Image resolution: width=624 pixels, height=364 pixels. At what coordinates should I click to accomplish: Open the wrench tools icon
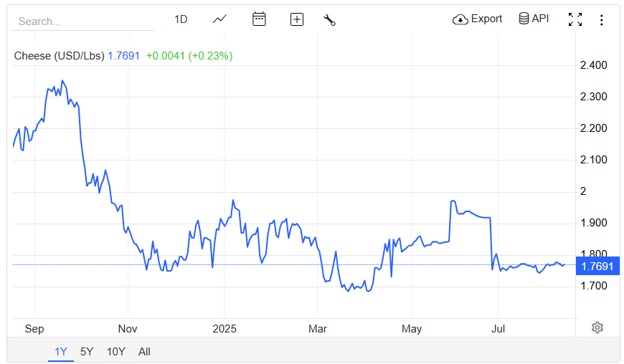point(329,20)
